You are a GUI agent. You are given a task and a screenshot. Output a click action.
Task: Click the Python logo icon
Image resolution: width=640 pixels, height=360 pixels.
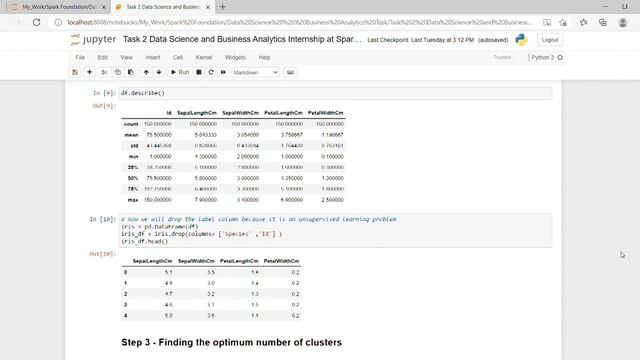(521, 40)
